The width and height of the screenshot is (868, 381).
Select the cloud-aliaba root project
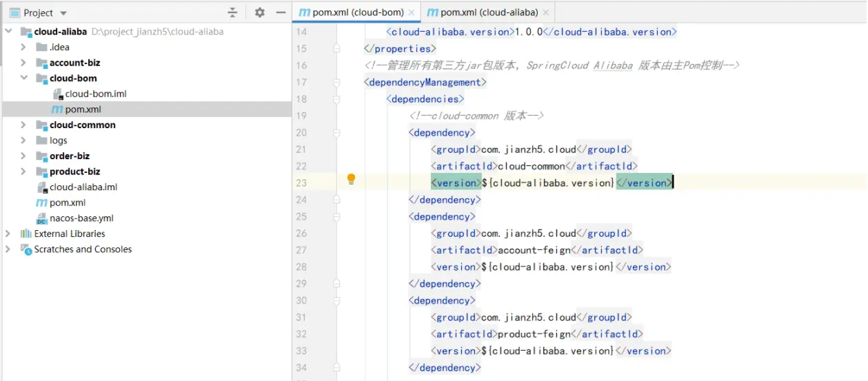pos(61,32)
